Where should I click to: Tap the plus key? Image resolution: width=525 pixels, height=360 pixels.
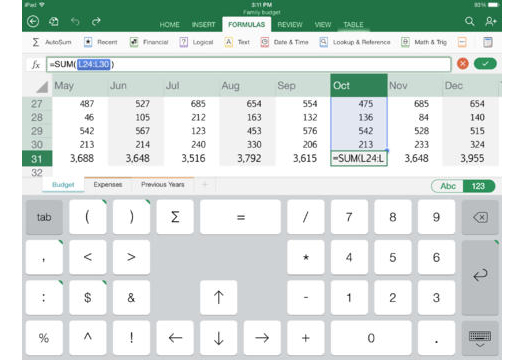(x=306, y=338)
